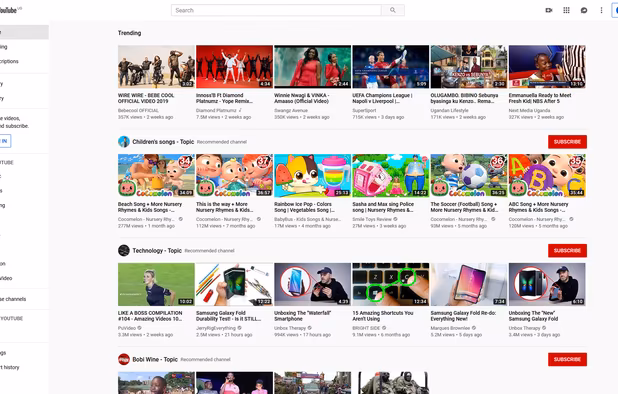This screenshot has height=394, width=618.
Task: Play the Unboxing Waterfall Smartphone thumbnail
Action: pyautogui.click(x=313, y=284)
